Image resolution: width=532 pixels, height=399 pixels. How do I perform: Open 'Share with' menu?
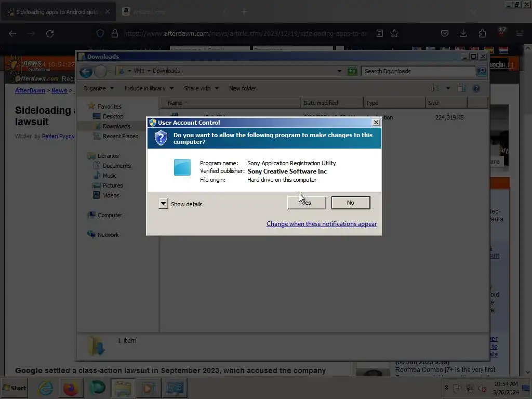pyautogui.click(x=201, y=88)
